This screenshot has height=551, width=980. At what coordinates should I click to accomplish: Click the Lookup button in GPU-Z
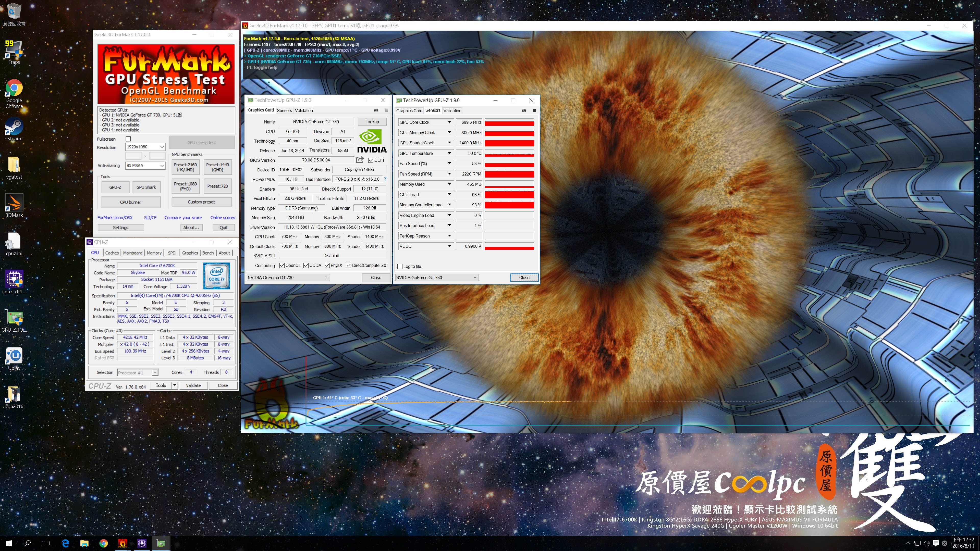coord(372,122)
